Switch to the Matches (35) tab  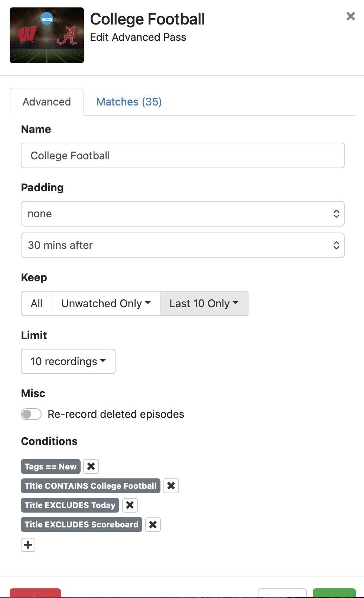point(129,102)
